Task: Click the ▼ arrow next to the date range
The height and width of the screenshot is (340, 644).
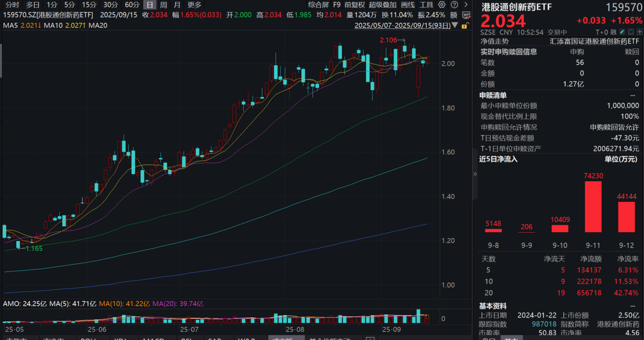Action: tap(454, 24)
